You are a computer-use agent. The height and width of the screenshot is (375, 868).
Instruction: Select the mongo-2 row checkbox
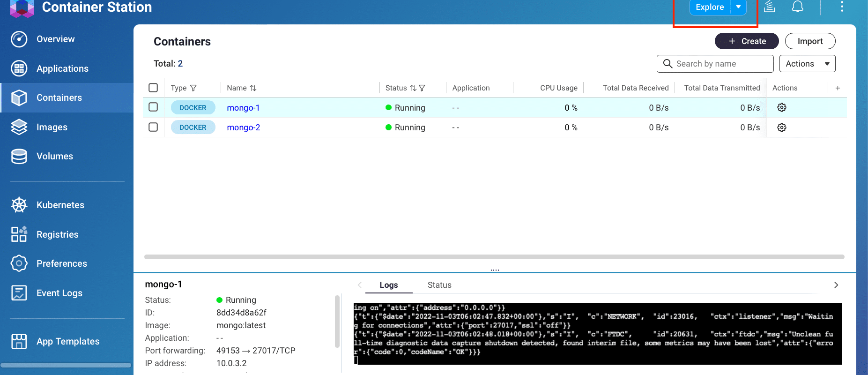(x=153, y=127)
